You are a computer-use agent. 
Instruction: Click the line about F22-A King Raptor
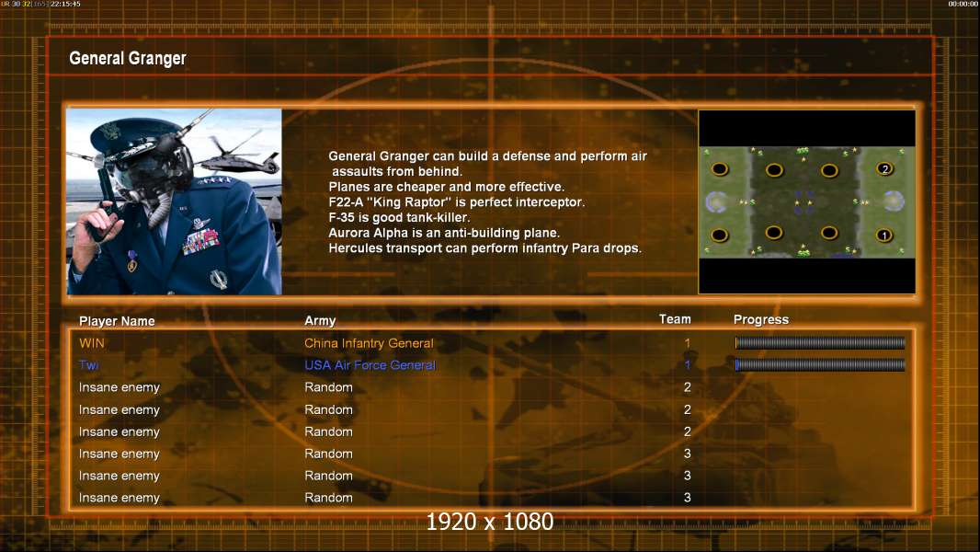point(457,201)
